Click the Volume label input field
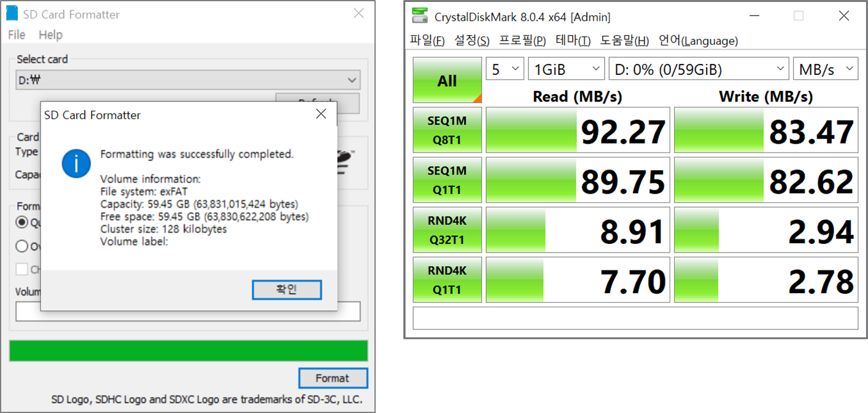 188,311
